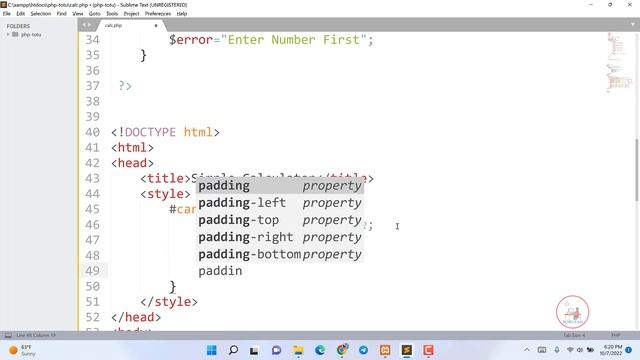Toggle side bar icon in status bar
Image resolution: width=640 pixels, height=360 pixels.
(8, 336)
